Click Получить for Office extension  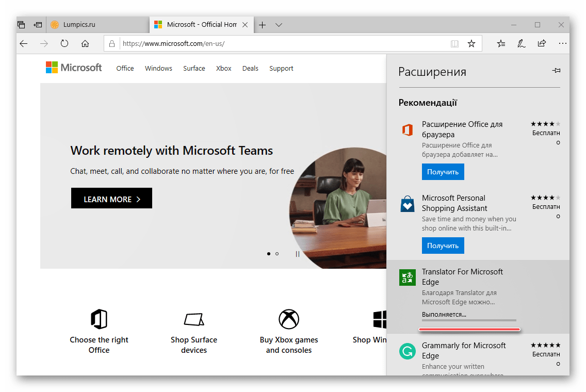(x=443, y=172)
